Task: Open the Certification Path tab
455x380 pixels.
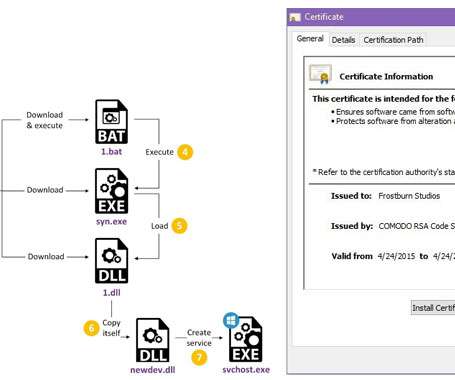Action: point(393,40)
